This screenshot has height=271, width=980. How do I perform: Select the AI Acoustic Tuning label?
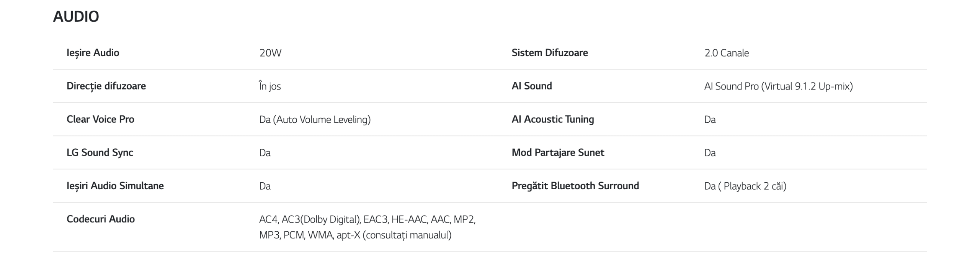(x=553, y=119)
